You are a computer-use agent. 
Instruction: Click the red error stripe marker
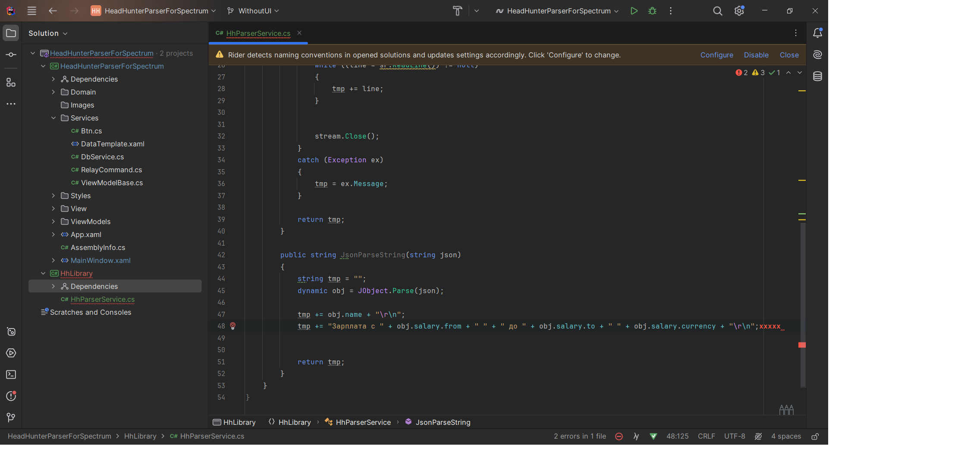pos(802,345)
